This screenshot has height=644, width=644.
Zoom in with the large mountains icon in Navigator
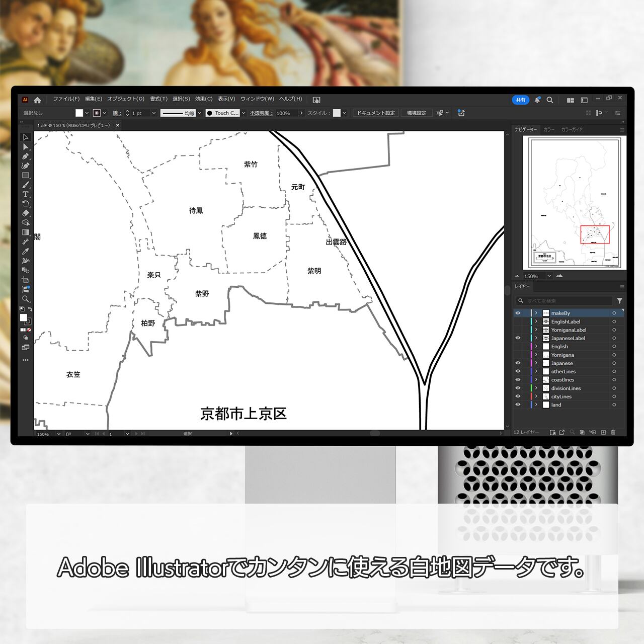point(559,276)
